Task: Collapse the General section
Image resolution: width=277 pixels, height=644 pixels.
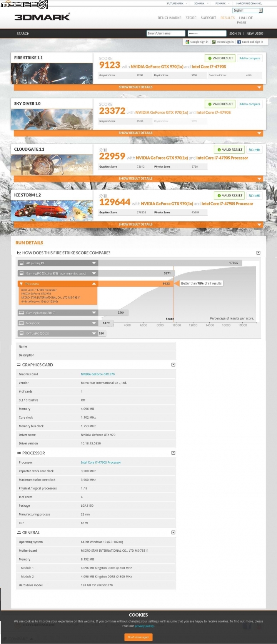Action: [x=173, y=532]
